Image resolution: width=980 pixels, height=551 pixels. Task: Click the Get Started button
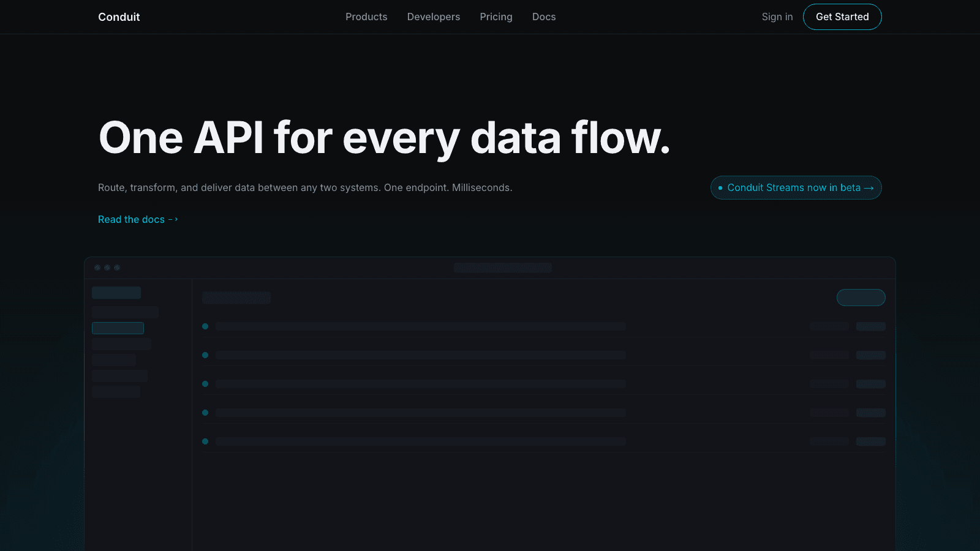[x=842, y=17]
